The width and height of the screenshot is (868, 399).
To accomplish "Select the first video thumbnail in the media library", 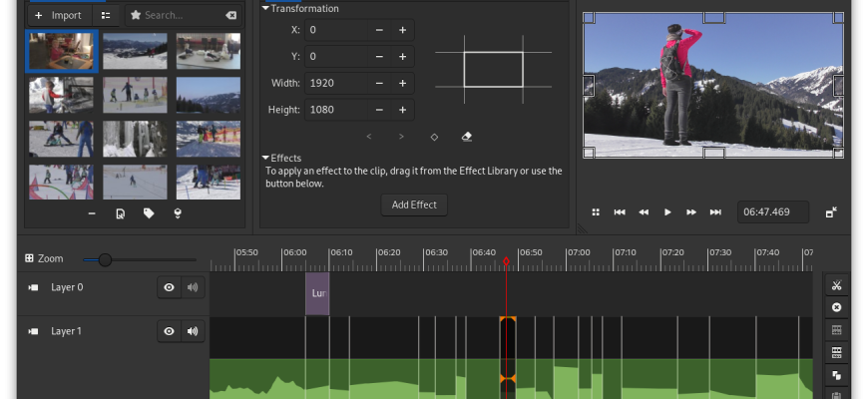I will (62, 51).
